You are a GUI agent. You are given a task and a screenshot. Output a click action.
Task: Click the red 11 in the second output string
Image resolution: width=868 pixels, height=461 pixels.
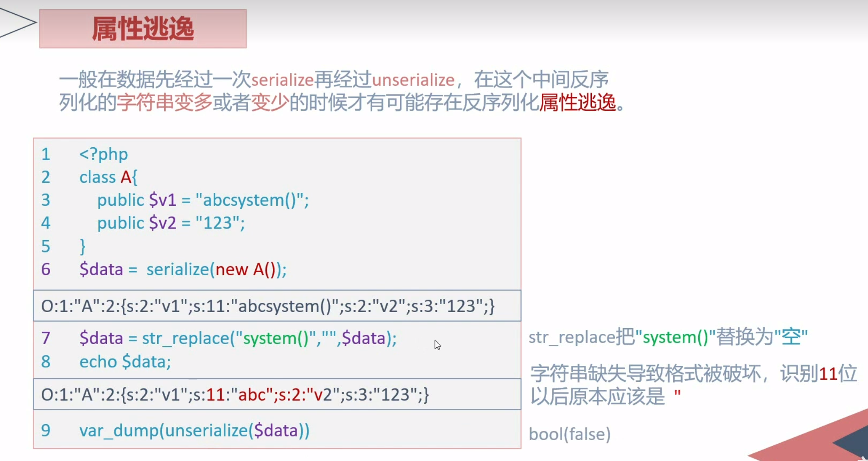[215, 395]
